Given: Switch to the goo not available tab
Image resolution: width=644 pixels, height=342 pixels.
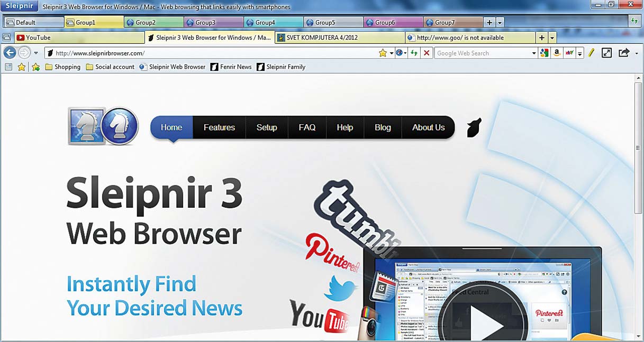Looking at the screenshot, I should pyautogui.click(x=470, y=38).
